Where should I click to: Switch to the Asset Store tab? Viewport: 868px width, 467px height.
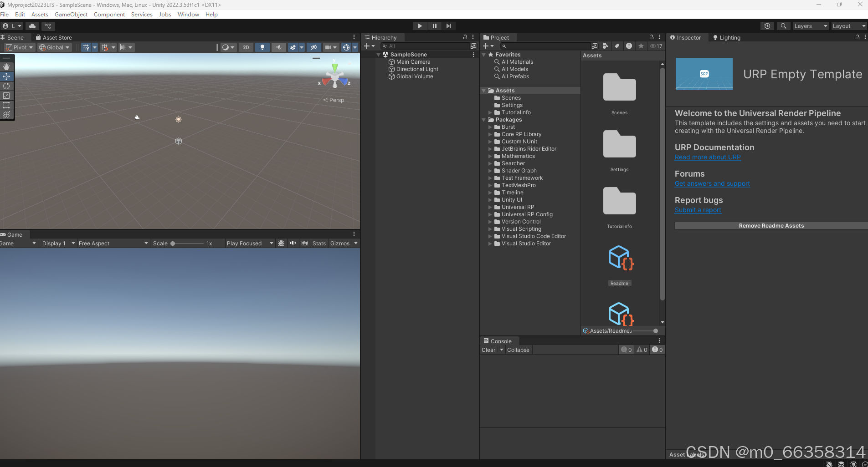(x=54, y=37)
